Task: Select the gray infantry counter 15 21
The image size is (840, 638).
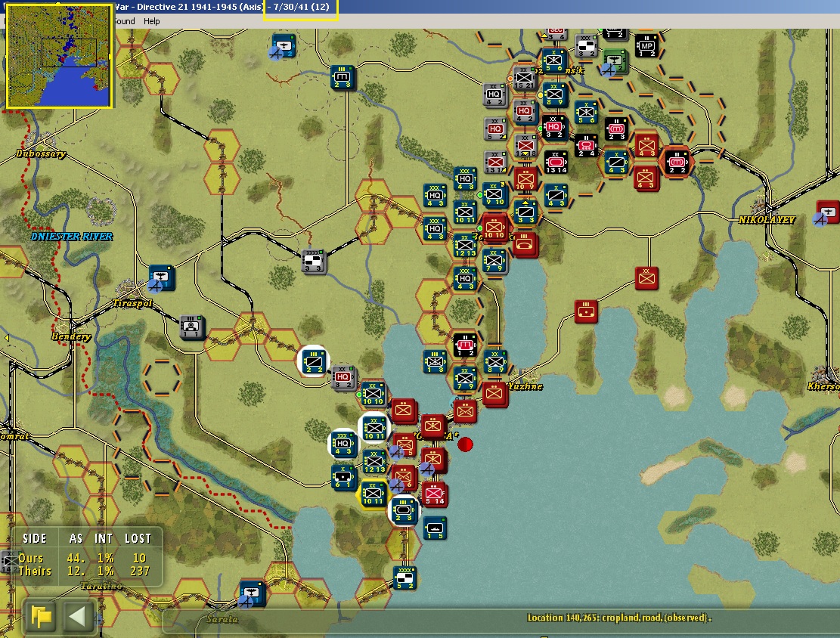Action: 524,78
